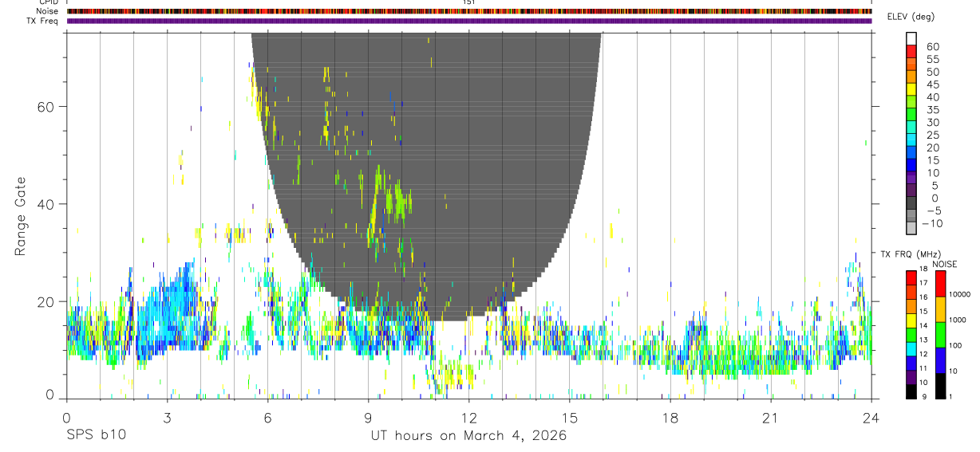Click the '1' label at the NOISE legend bottom
The width and height of the screenshot is (980, 452).
click(949, 397)
